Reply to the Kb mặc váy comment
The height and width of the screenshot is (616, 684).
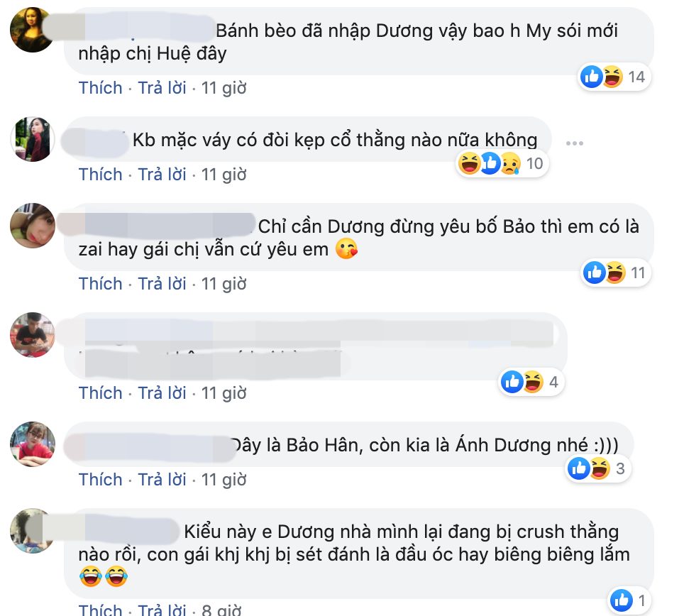162,174
